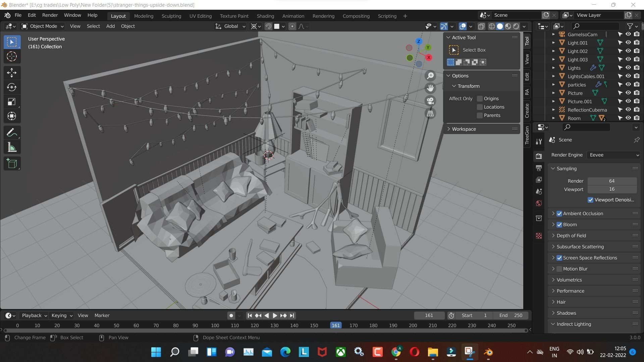Toggle snapping magnet icon
The image size is (644, 362).
tap(268, 26)
